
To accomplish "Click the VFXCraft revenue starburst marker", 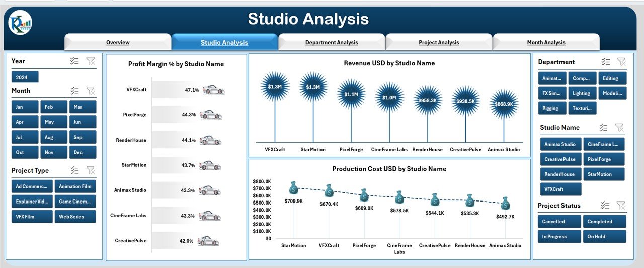I will [275, 87].
